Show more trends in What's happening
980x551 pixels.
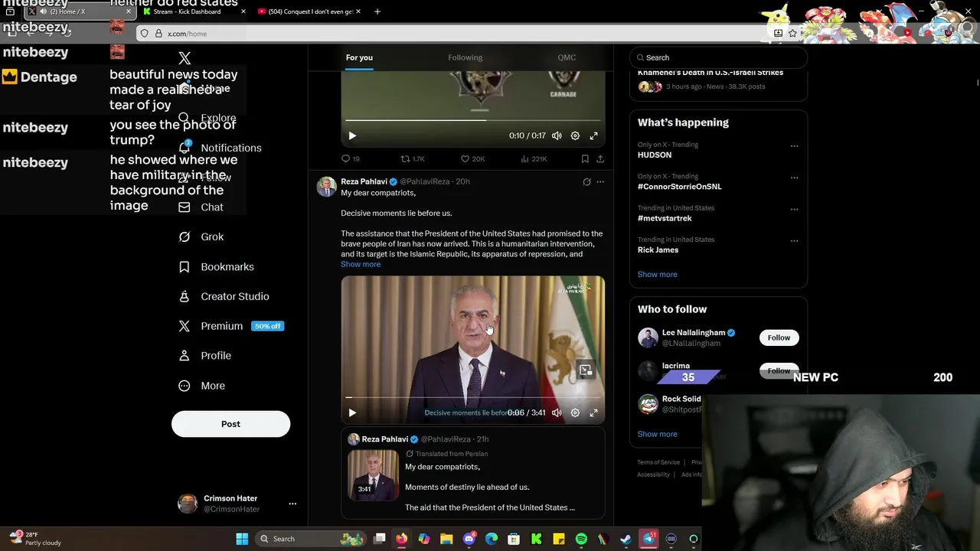pyautogui.click(x=658, y=274)
